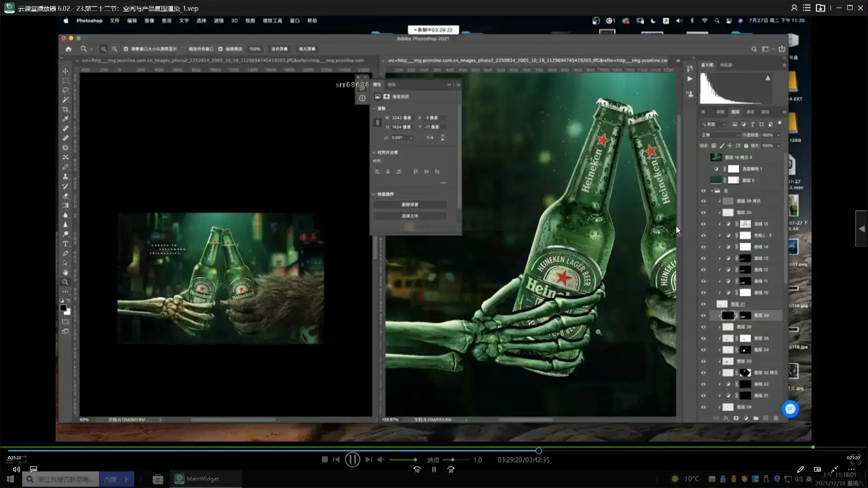868x488 pixels.
Task: Click the new layer icon at Layers panel bottom
Action: pos(766,418)
